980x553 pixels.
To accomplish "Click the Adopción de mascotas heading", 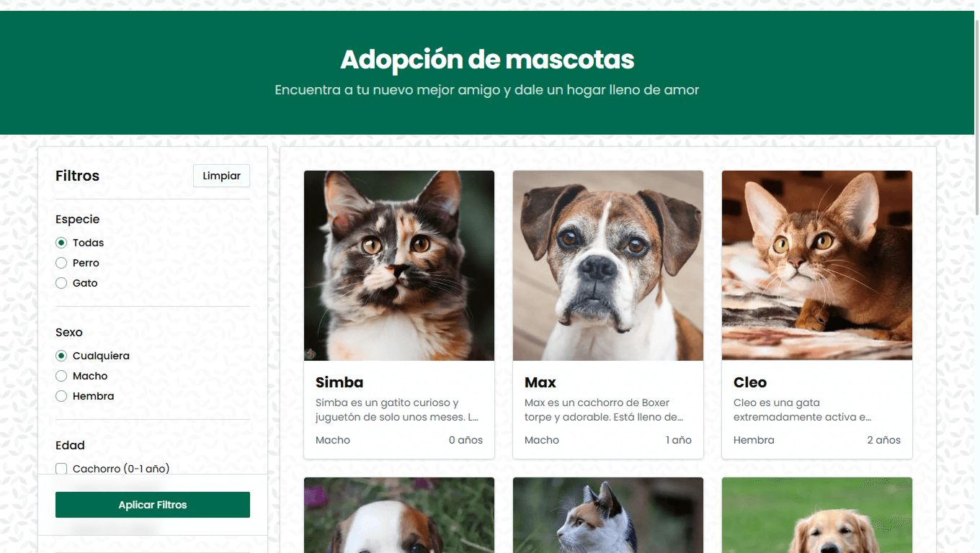I will point(487,59).
